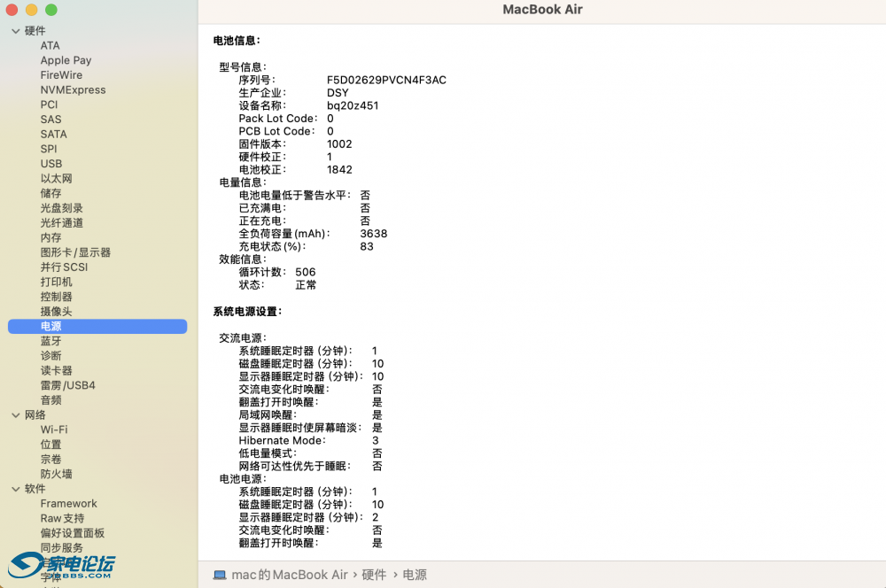Select Wi-Fi under 网络
The height and width of the screenshot is (588, 886).
click(x=54, y=429)
